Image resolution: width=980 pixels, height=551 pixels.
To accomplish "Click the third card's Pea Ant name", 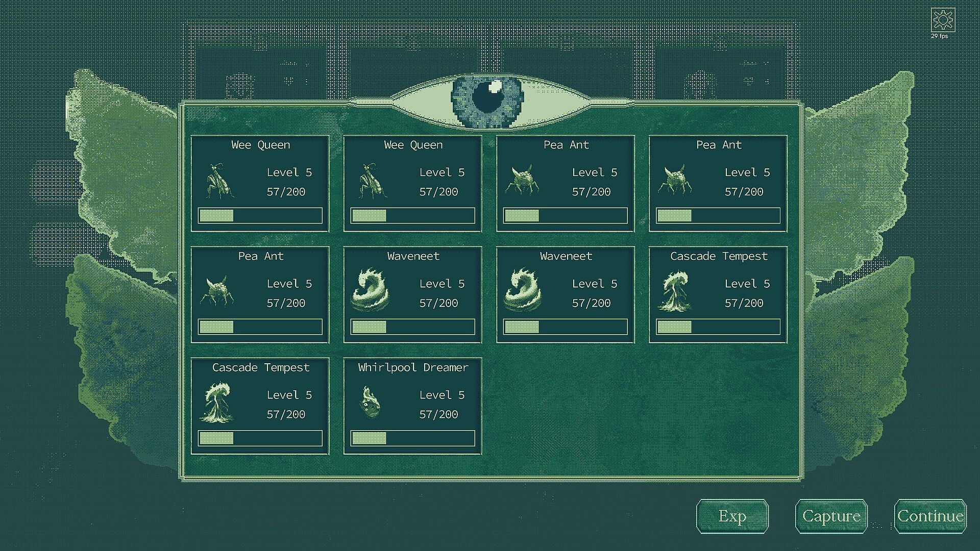I will (566, 145).
